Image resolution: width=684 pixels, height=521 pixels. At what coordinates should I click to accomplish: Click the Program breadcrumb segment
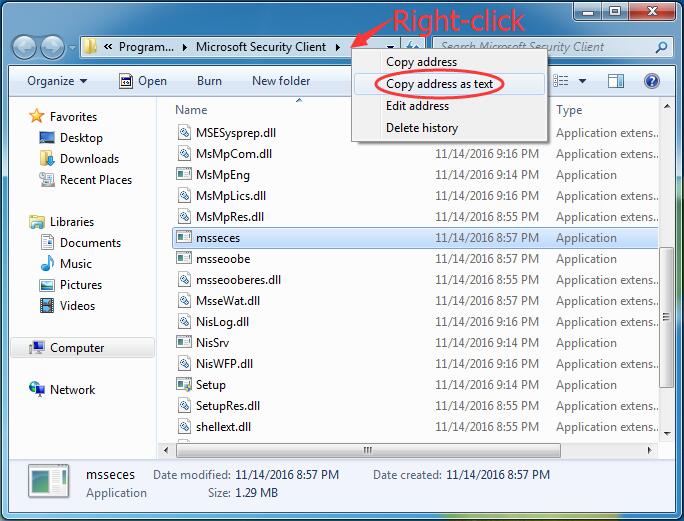(146, 47)
